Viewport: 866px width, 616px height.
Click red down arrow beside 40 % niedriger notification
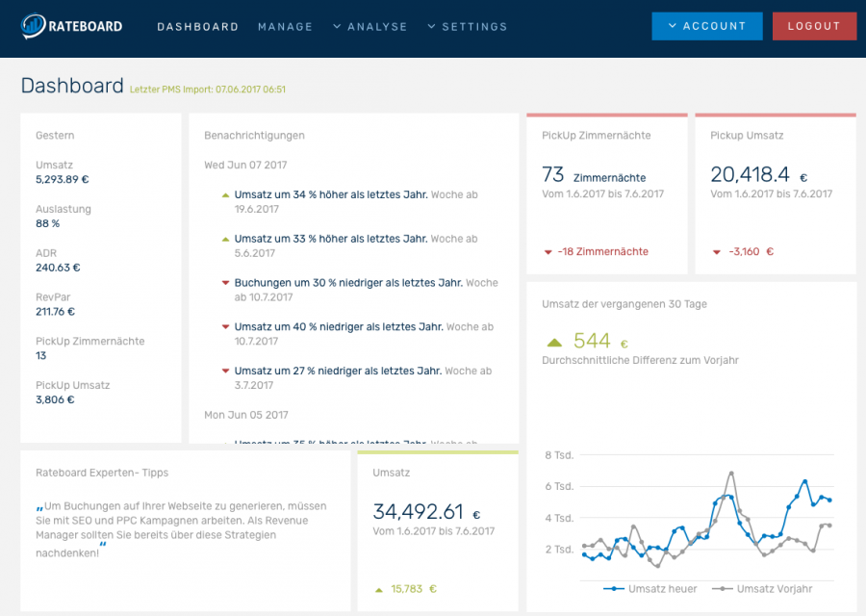coord(225,327)
